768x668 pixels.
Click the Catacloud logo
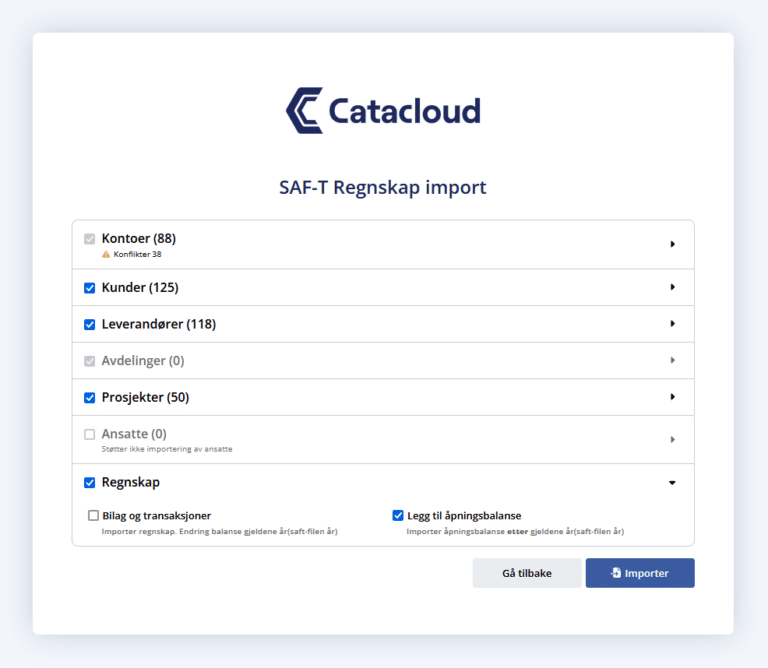(x=383, y=110)
